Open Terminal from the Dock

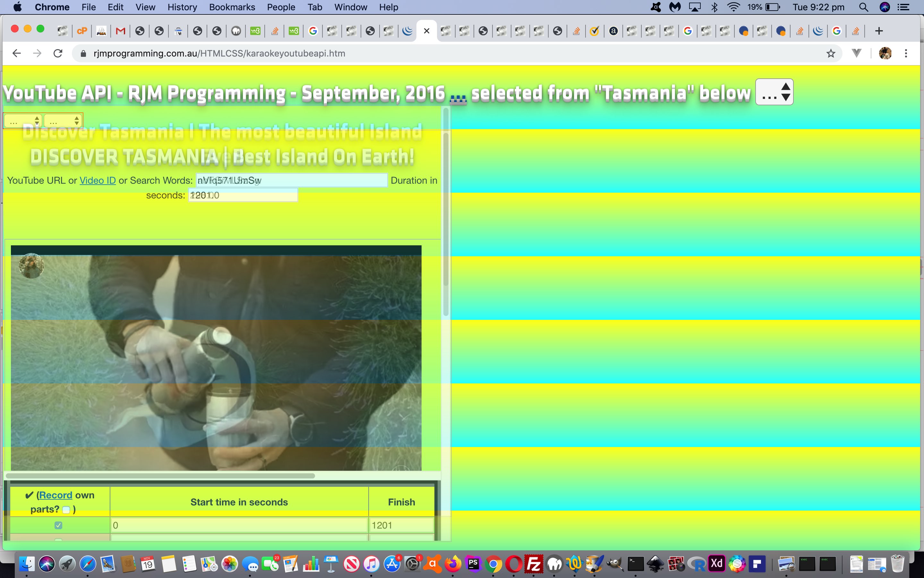click(x=635, y=564)
